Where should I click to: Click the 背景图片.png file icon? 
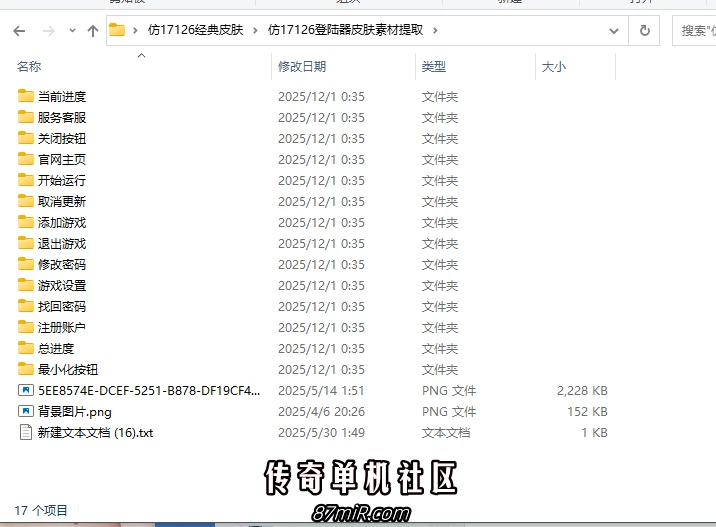tap(26, 411)
